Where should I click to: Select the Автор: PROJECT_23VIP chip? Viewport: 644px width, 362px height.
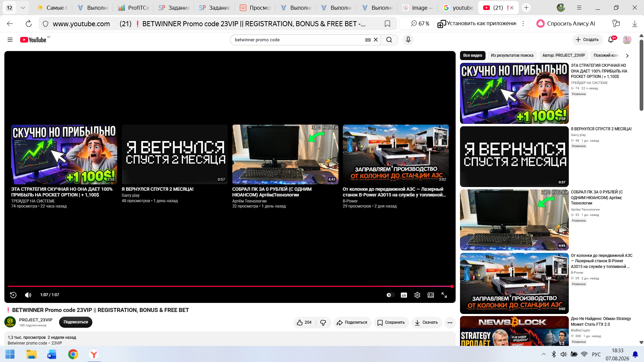pyautogui.click(x=563, y=55)
